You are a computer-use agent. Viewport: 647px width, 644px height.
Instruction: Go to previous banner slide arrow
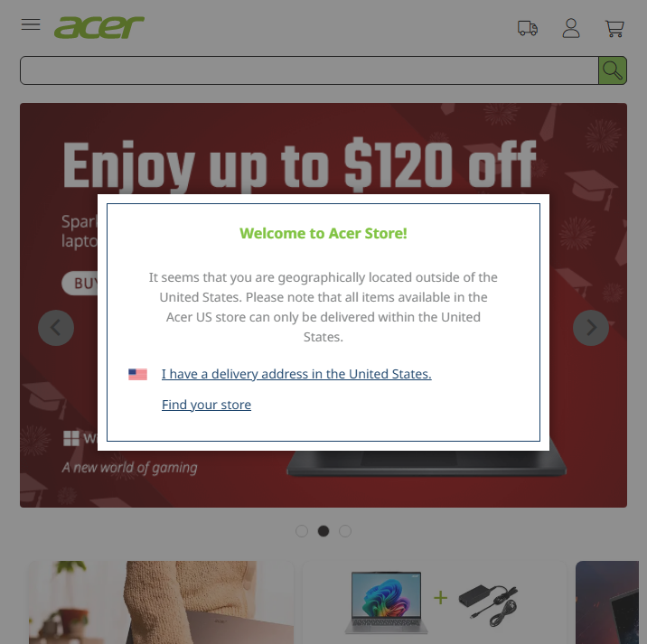click(x=56, y=328)
